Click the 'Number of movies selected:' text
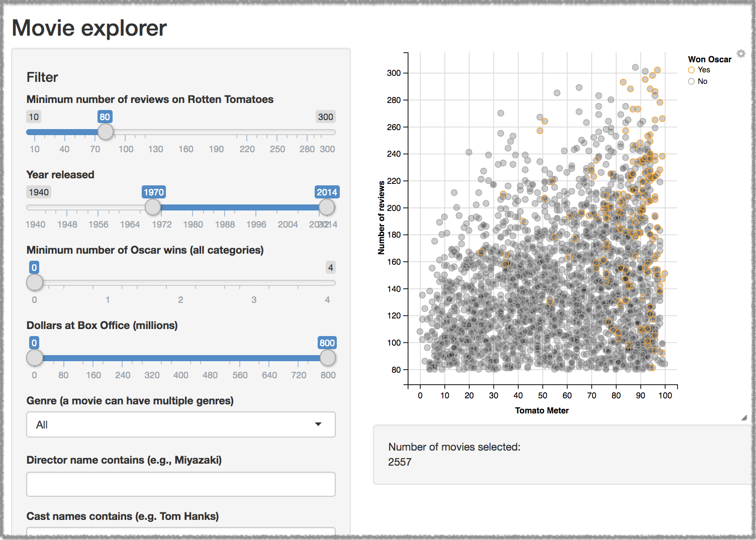The image size is (756, 540). [454, 447]
